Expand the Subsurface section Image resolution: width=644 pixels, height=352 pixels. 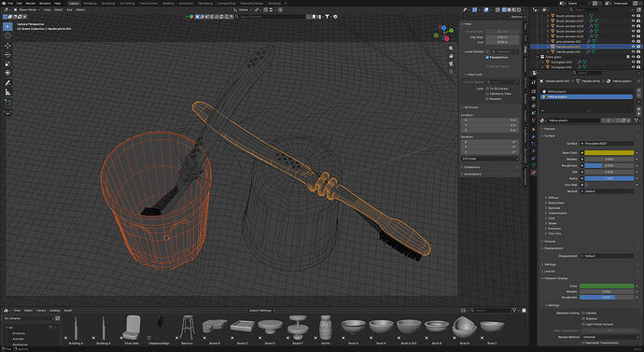(x=554, y=203)
